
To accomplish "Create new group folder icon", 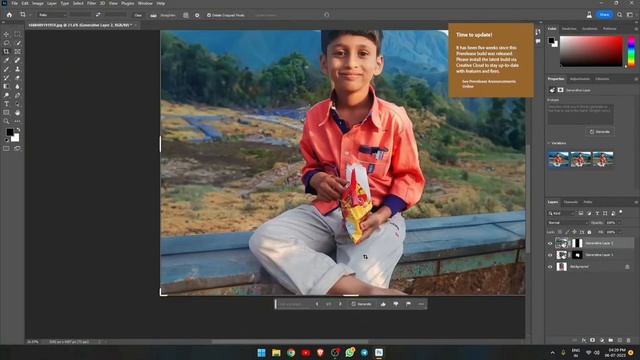I will pos(611,340).
